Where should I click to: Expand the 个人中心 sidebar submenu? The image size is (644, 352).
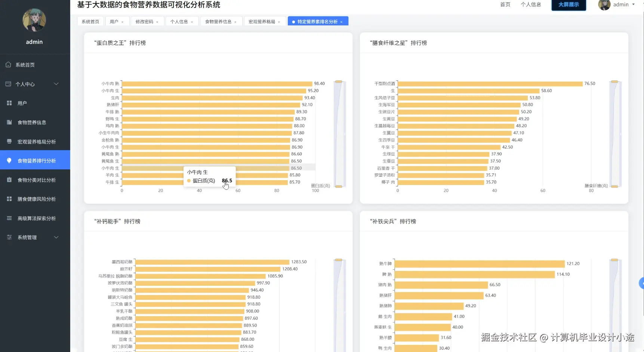56,84
